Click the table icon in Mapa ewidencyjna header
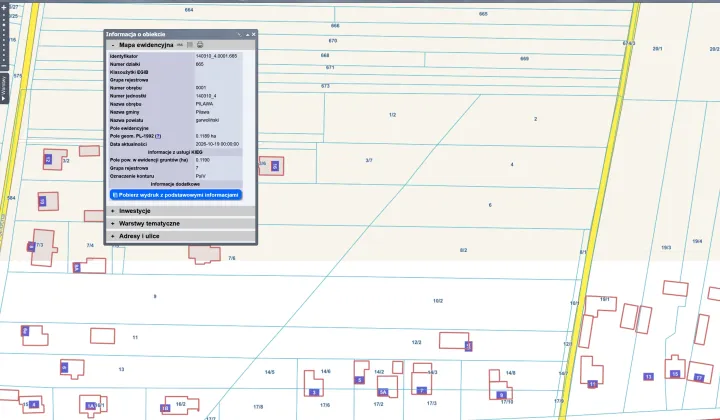720x420 pixels. 190,45
